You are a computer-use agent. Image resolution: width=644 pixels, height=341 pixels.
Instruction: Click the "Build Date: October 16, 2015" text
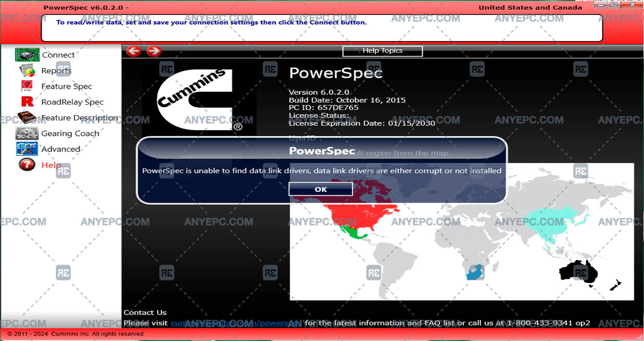tap(347, 100)
